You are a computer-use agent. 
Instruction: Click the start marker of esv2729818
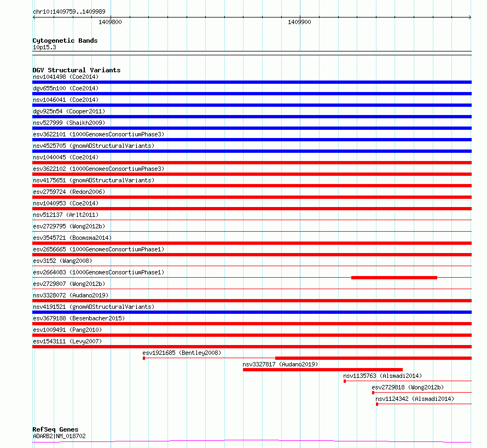click(x=373, y=393)
